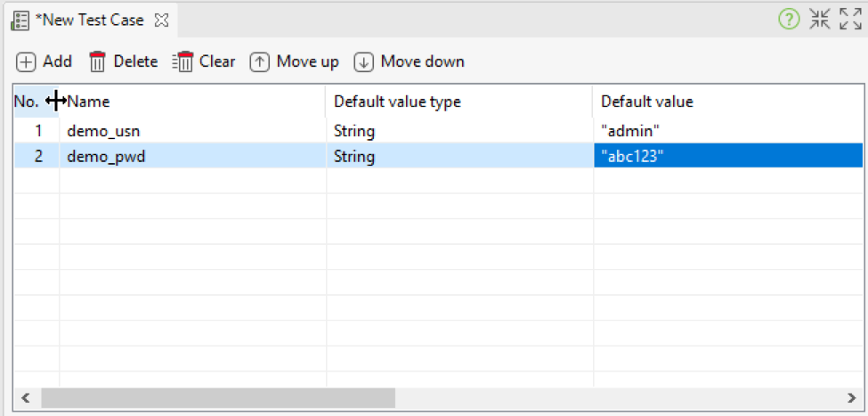
Task: Click the Delete trash can icon
Action: point(98,61)
